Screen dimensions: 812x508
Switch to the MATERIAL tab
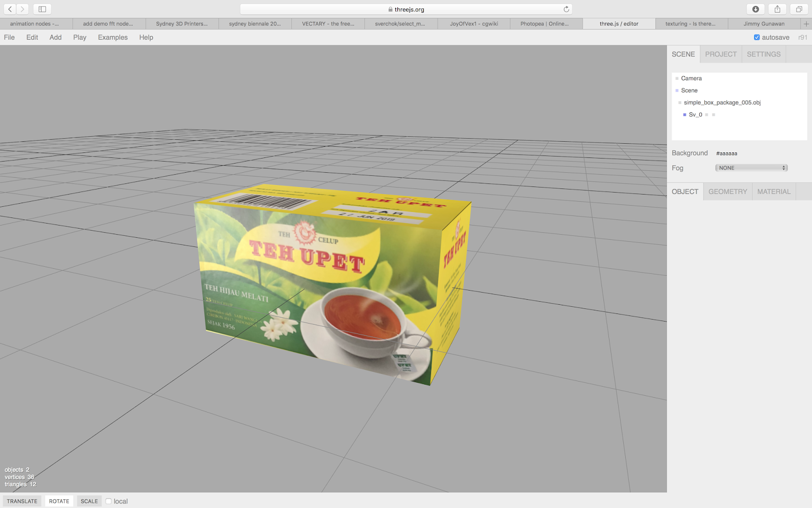(774, 192)
